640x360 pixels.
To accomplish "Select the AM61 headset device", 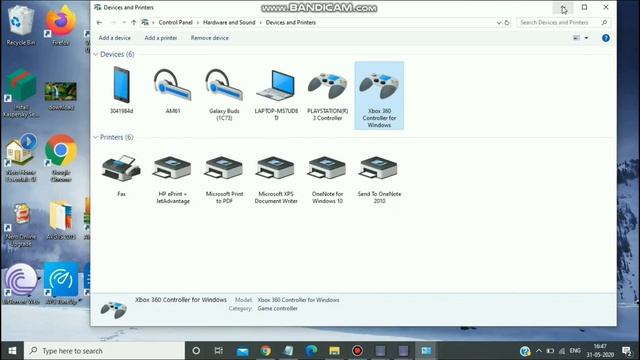I will [173, 91].
